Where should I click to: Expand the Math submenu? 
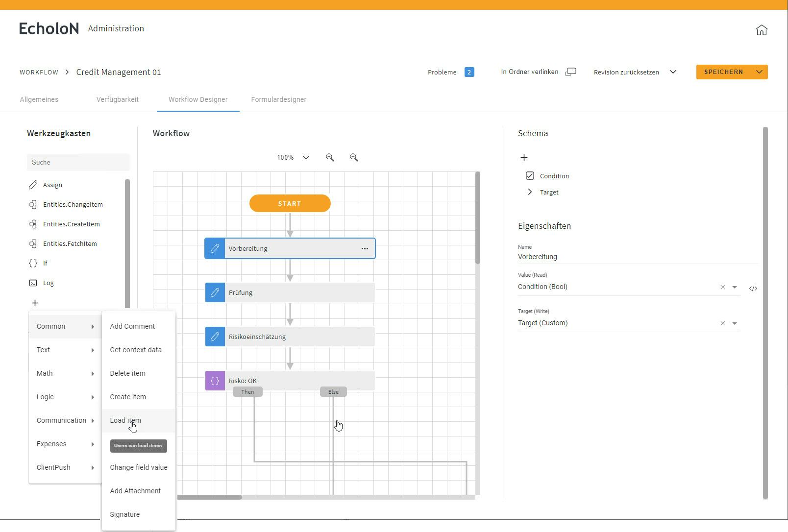pos(65,373)
